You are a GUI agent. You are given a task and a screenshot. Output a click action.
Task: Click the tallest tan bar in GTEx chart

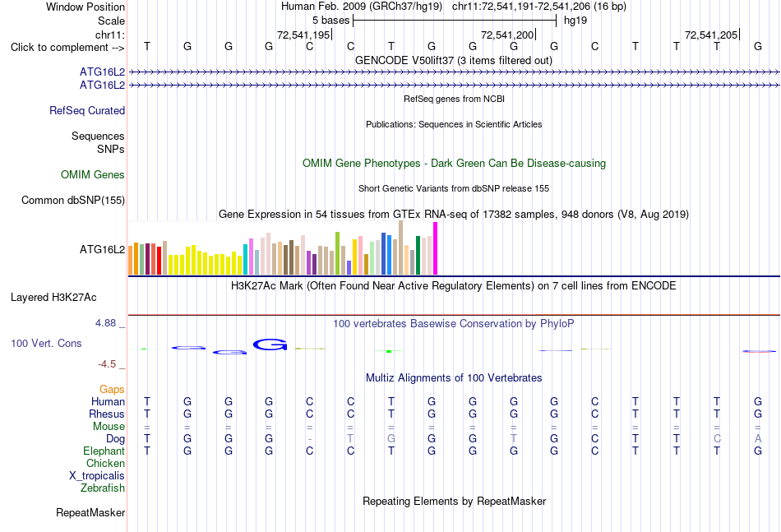(401, 247)
